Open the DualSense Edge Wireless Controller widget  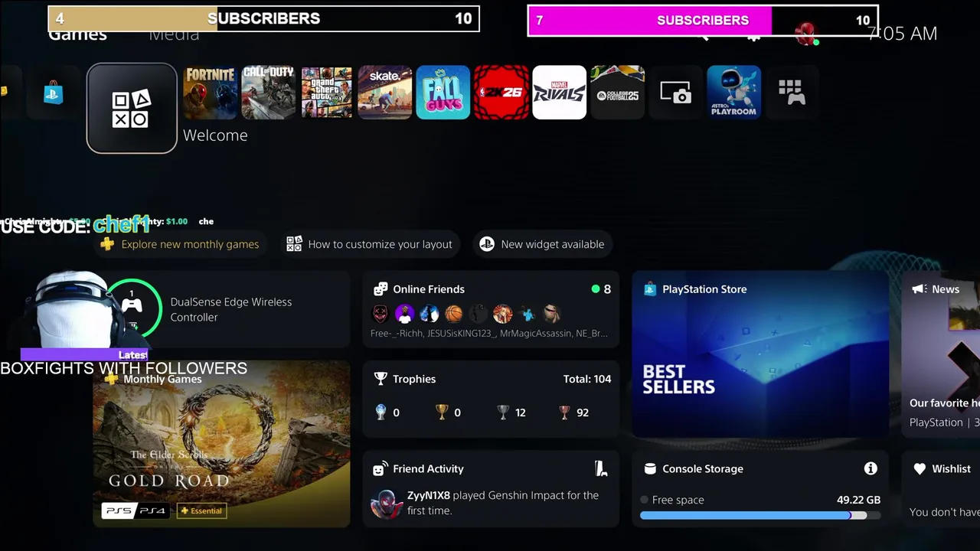222,309
